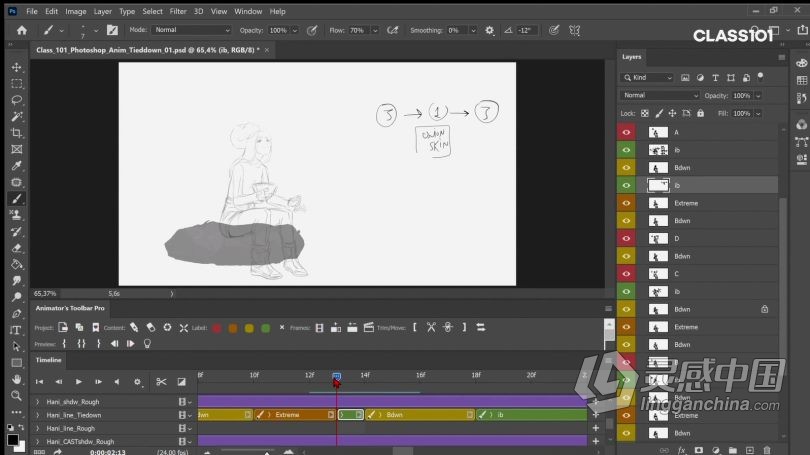Screen dimensions: 810x455
Task: Select the Rectangular Marquee tool
Action: tap(17, 84)
